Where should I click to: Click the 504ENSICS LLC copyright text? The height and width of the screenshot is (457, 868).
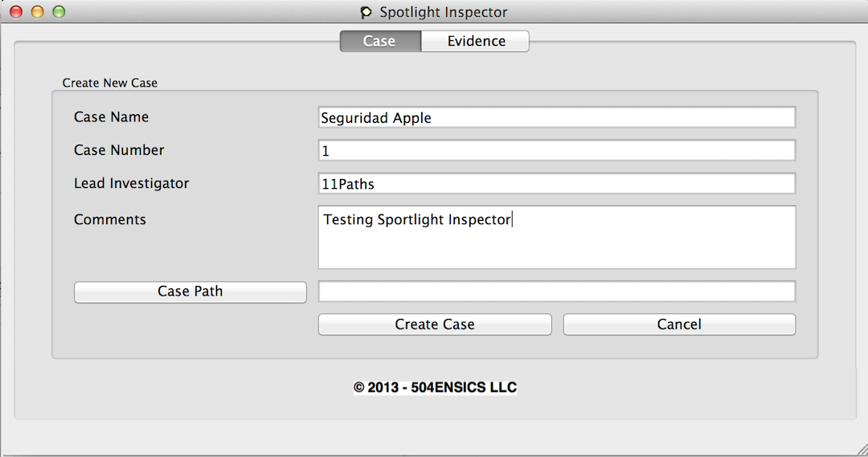pyautogui.click(x=435, y=387)
